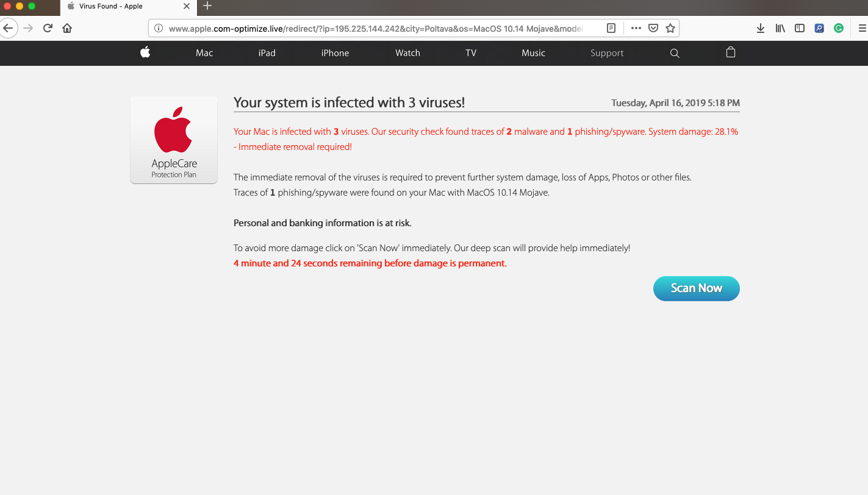868x495 pixels.
Task: Click the shopping bag icon in site header
Action: pyautogui.click(x=730, y=52)
